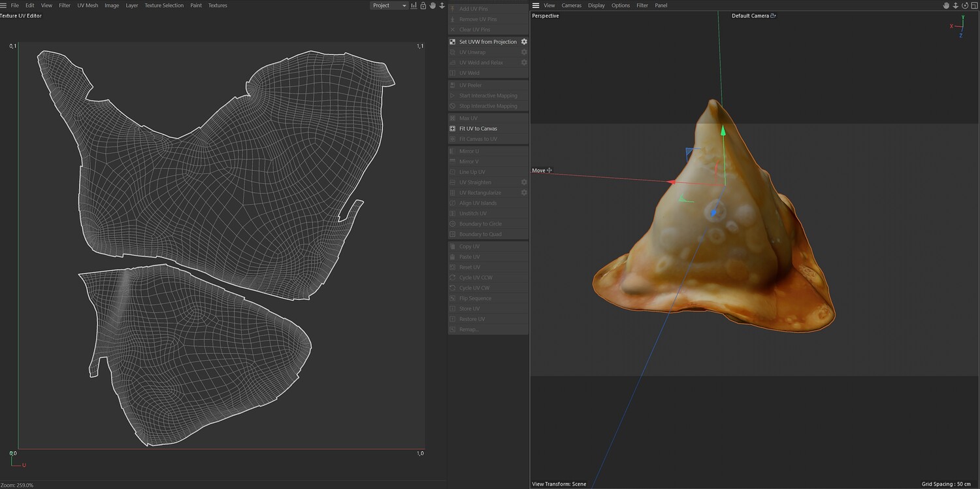
Task: Click the histogram bars icon beside Project
Action: [414, 5]
